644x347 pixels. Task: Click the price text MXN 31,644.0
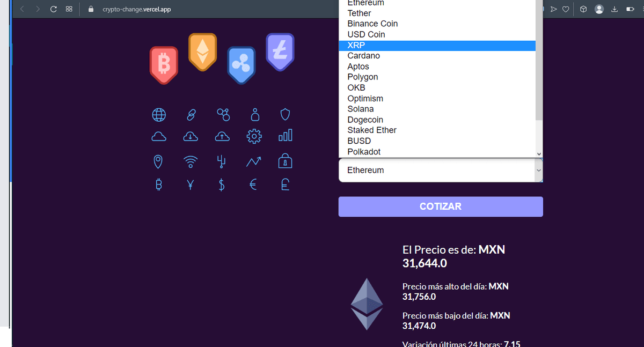pyautogui.click(x=453, y=256)
